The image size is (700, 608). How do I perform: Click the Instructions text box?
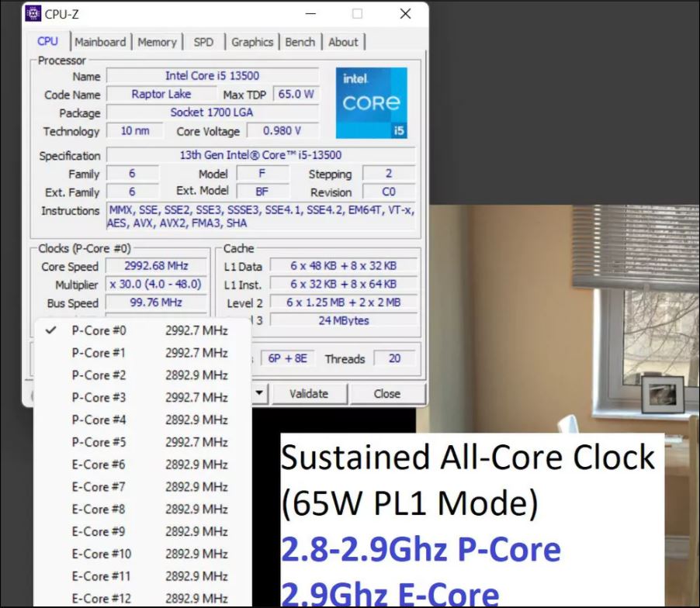[262, 216]
